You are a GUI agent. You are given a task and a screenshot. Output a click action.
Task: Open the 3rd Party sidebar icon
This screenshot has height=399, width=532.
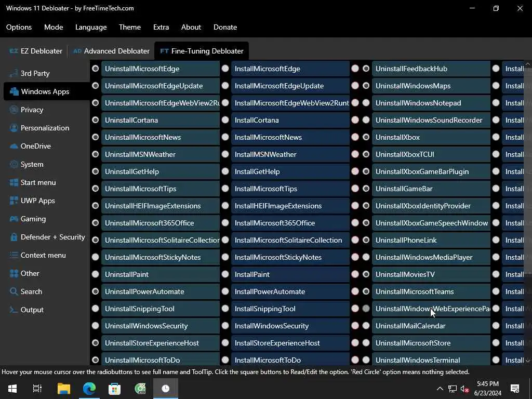[x=14, y=73]
